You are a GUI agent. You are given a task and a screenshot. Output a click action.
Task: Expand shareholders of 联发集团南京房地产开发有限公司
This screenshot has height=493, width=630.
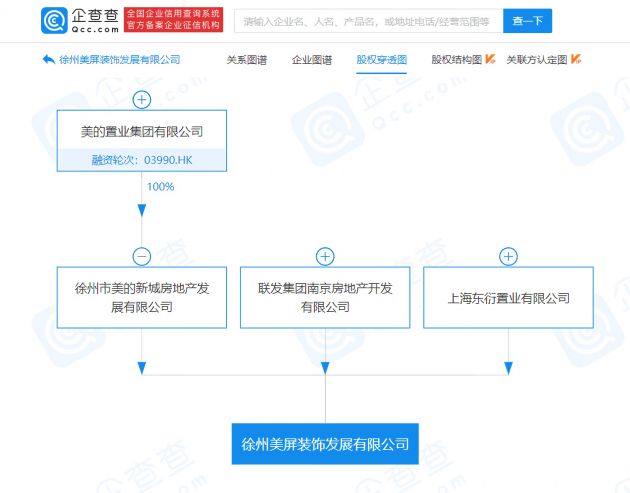325,256
